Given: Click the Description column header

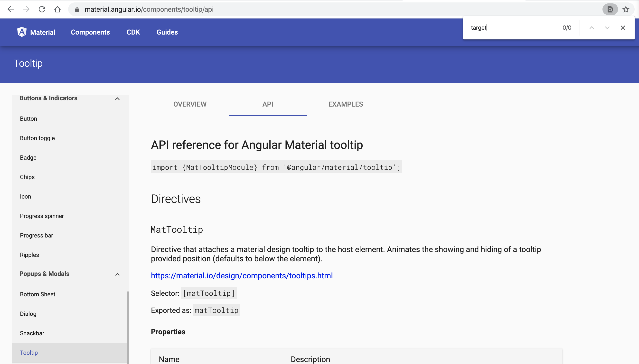Looking at the screenshot, I should pyautogui.click(x=310, y=359).
